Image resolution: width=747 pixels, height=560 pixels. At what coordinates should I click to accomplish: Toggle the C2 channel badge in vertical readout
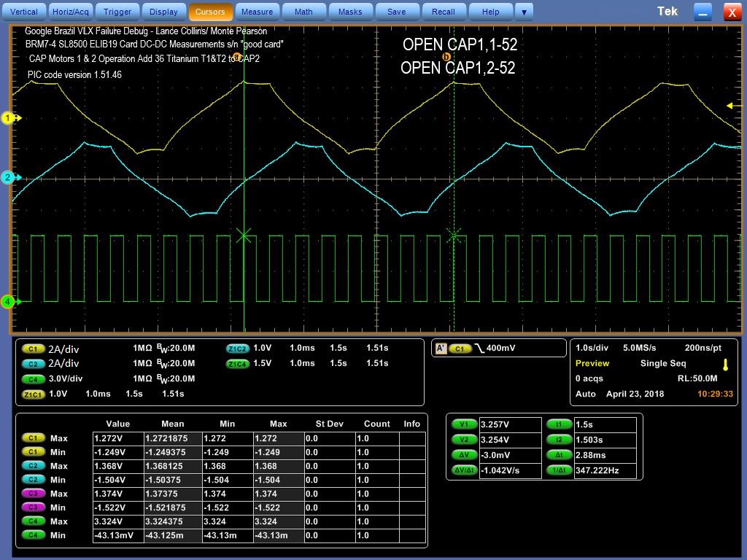33,364
